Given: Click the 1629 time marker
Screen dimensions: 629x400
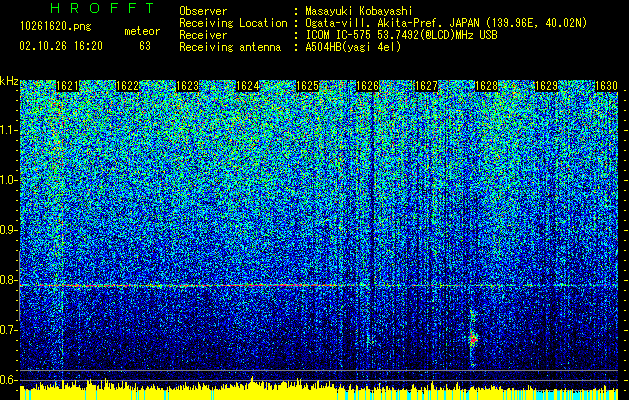Looking at the screenshot, I should point(546,86).
